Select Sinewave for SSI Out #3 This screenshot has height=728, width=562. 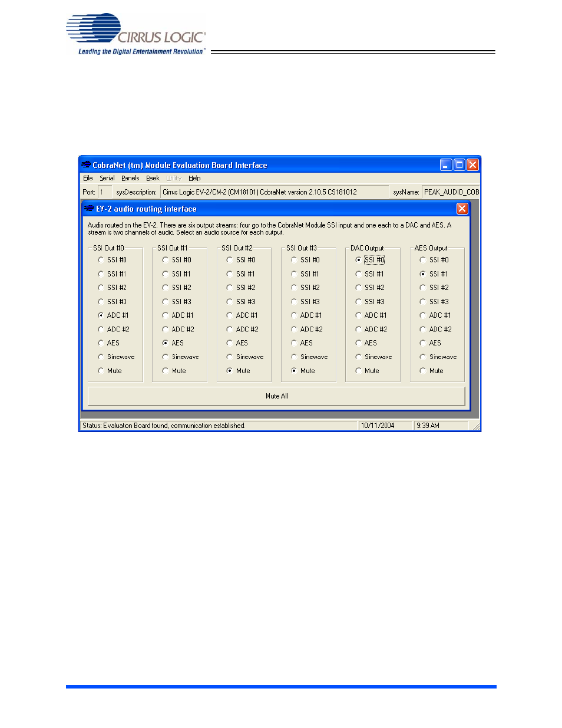[309, 357]
